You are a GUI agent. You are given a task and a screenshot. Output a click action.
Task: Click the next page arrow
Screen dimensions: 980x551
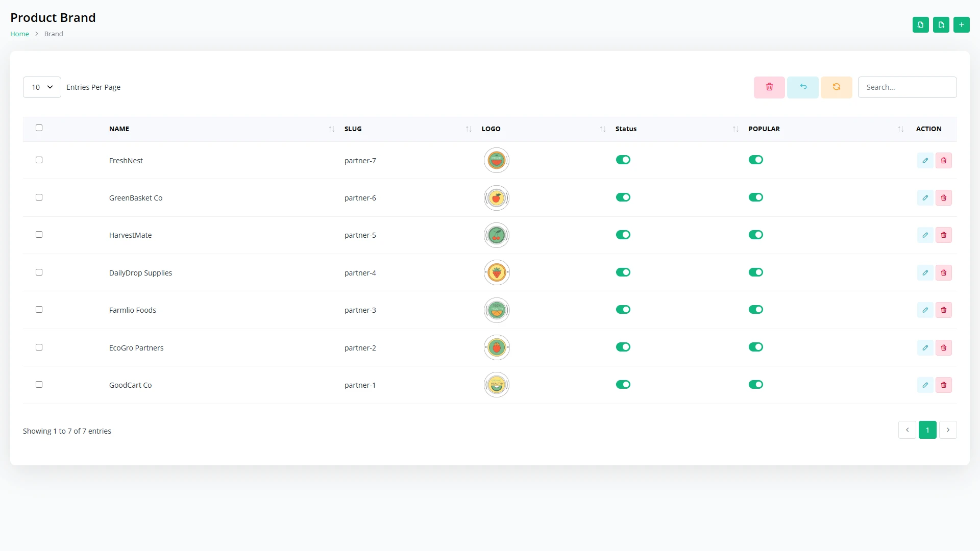coord(948,430)
